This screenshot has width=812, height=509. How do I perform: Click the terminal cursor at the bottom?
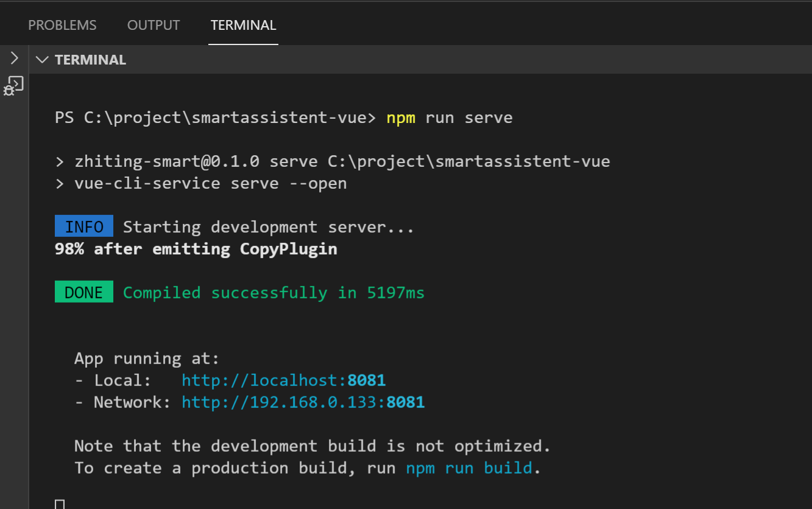(60, 504)
